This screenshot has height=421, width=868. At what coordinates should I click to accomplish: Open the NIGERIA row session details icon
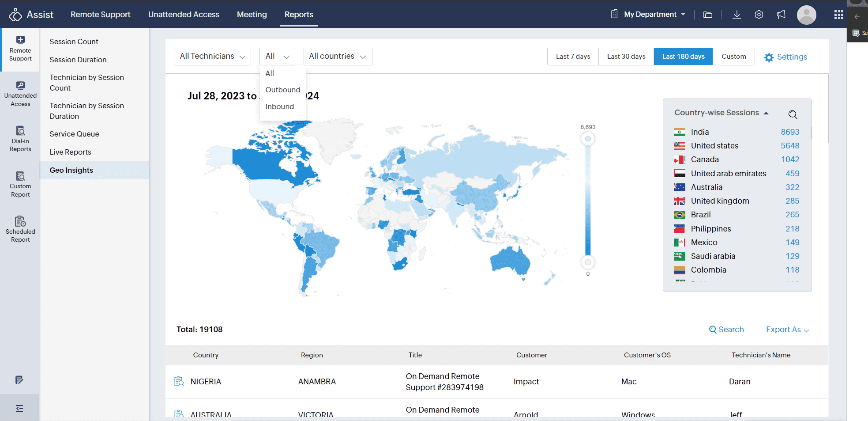tap(179, 381)
